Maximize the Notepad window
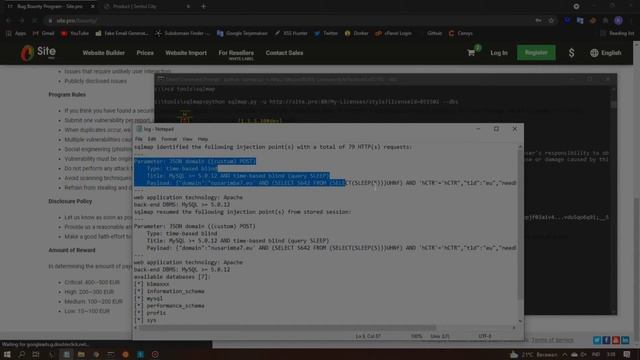This screenshot has width=640, height=360. (496, 129)
